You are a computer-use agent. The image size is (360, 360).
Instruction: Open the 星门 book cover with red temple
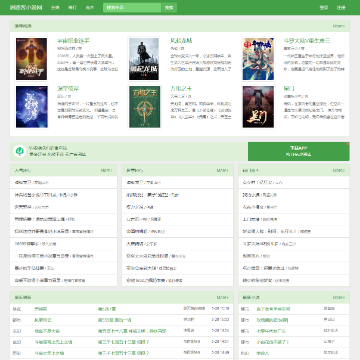(258, 107)
